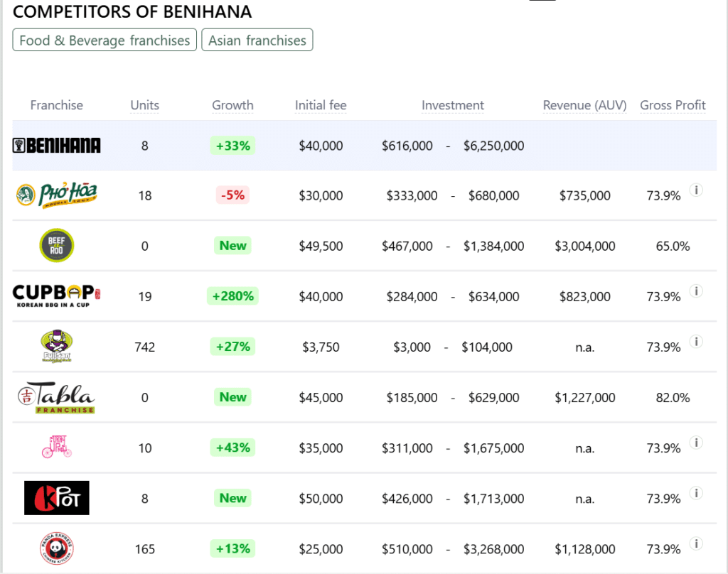Open the Curry Up Now logo
The width and height of the screenshot is (728, 574).
[56, 447]
